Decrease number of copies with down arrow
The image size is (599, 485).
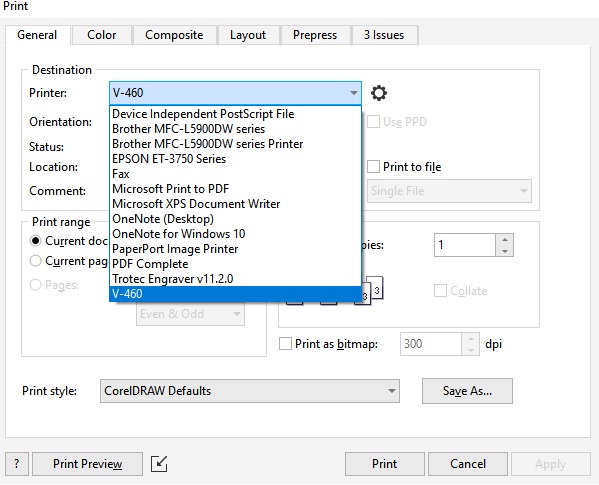pos(505,251)
